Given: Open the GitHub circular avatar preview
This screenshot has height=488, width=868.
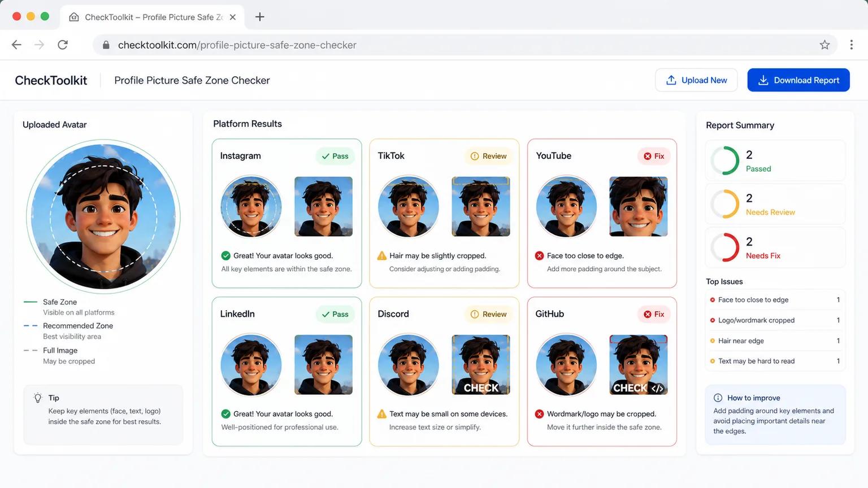Looking at the screenshot, I should click(x=566, y=364).
